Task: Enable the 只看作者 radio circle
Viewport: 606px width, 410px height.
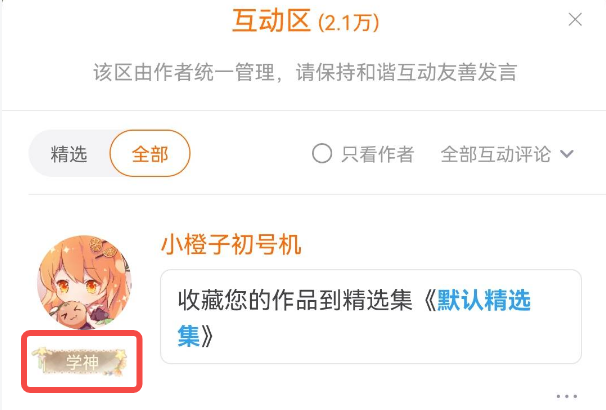Action: [x=322, y=153]
